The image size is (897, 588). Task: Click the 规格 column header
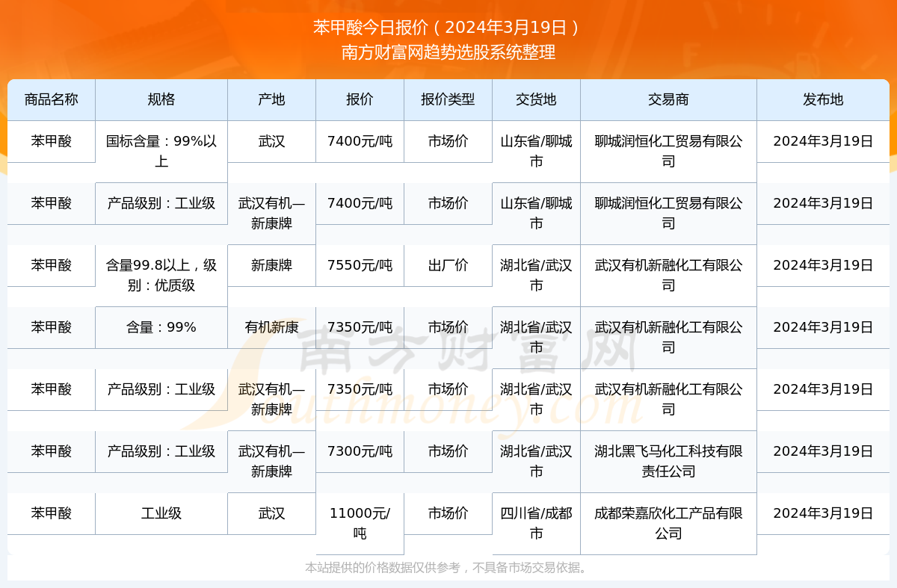[x=161, y=99]
